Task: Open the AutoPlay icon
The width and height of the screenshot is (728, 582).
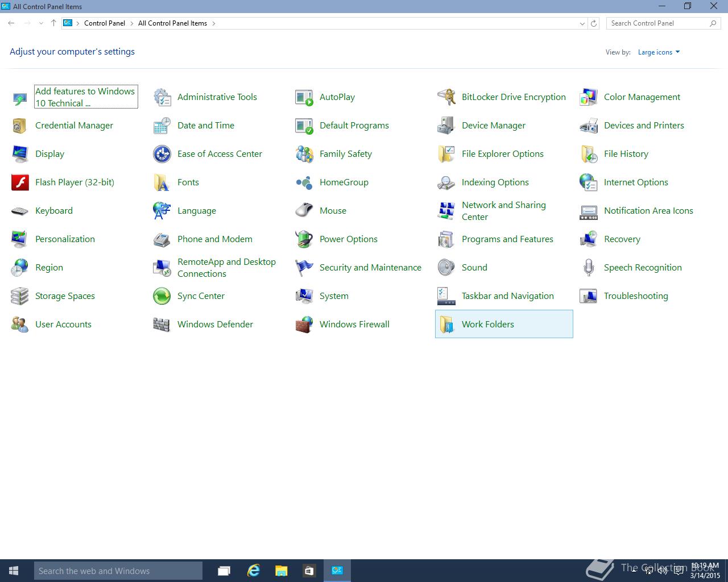Action: 304,97
